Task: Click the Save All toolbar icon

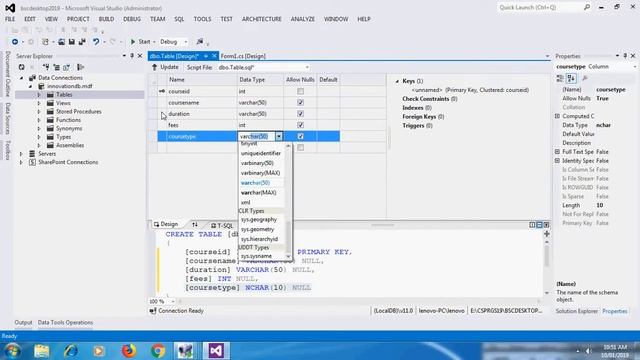Action: click(82, 42)
